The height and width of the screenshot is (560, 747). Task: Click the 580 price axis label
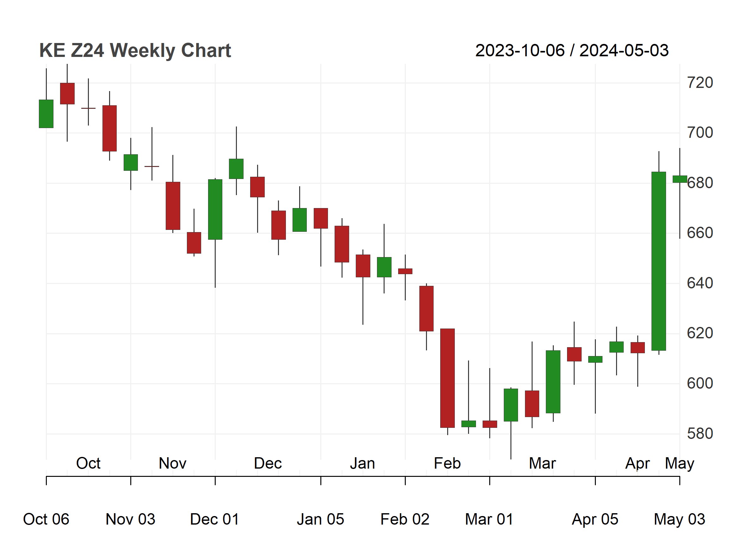700,434
